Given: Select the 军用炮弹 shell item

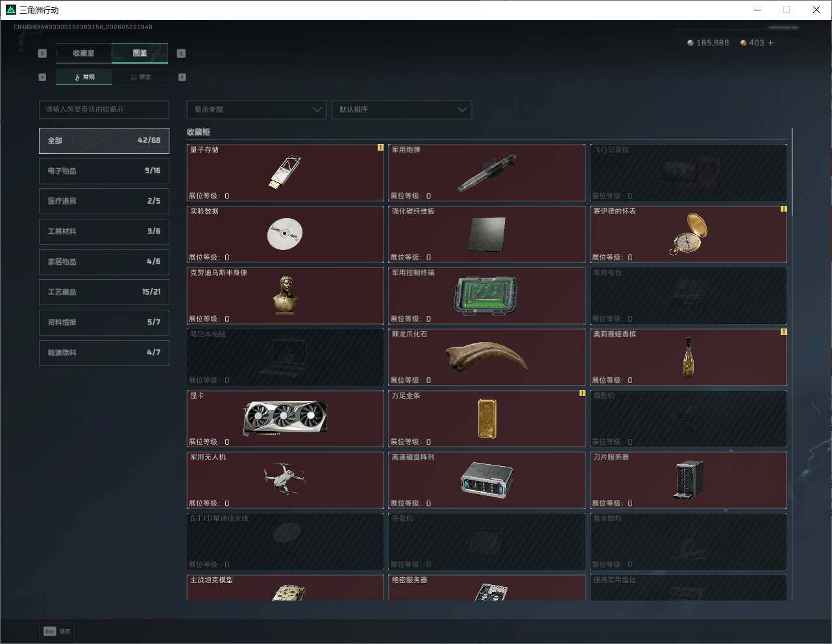Looking at the screenshot, I should pyautogui.click(x=487, y=173).
